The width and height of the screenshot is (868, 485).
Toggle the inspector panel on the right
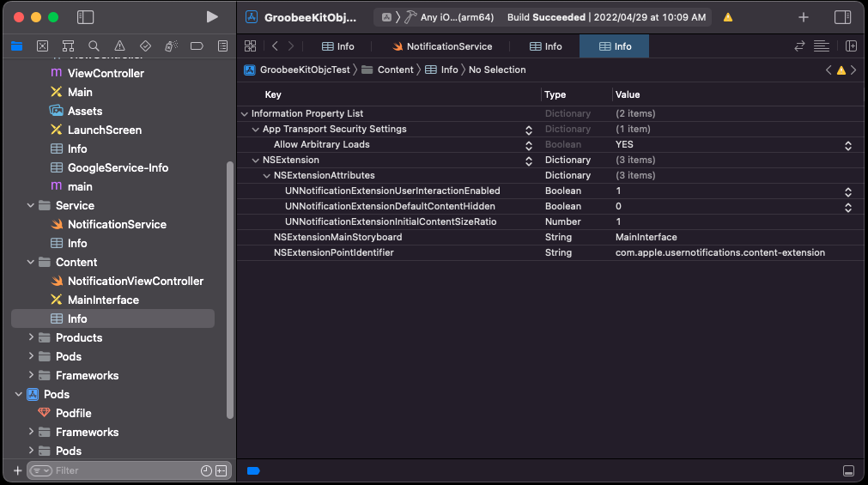[842, 16]
